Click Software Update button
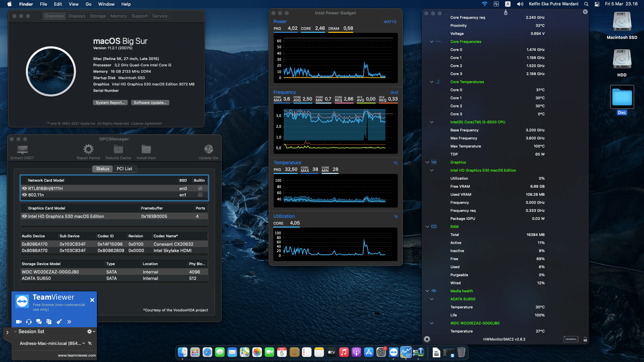The height and width of the screenshot is (362, 644). [x=150, y=103]
